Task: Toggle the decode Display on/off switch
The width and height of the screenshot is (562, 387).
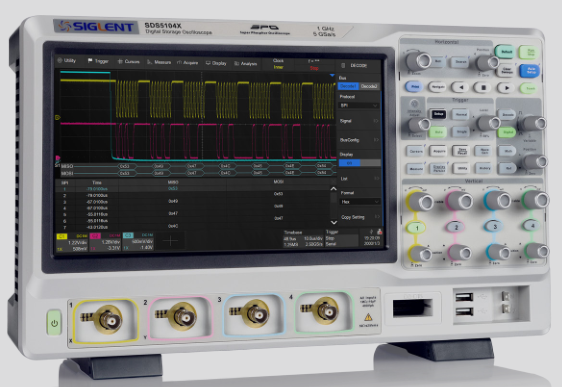Action: 359,163
